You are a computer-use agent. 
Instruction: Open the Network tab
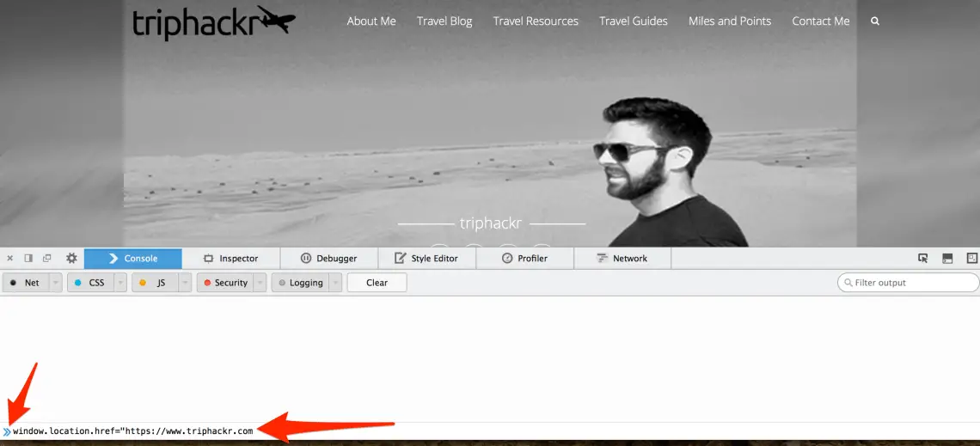[x=622, y=259]
